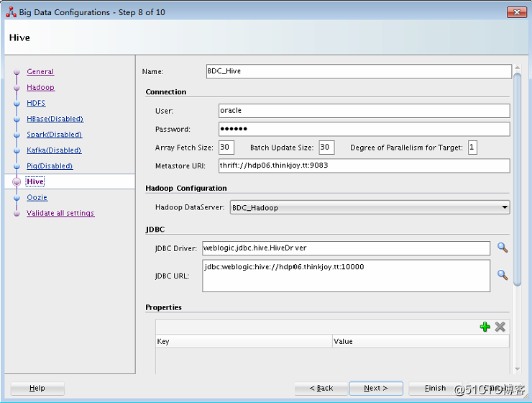Click the vertical scrollbar thumb
This screenshot has width=532, height=403.
tap(517, 180)
